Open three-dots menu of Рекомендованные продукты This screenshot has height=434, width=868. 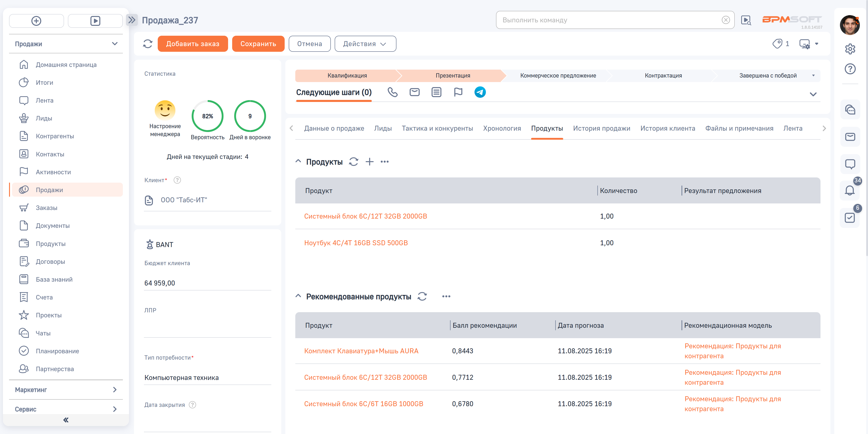point(446,296)
